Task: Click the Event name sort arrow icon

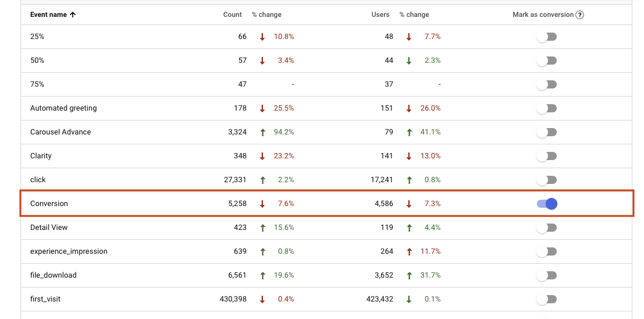Action: tap(73, 15)
